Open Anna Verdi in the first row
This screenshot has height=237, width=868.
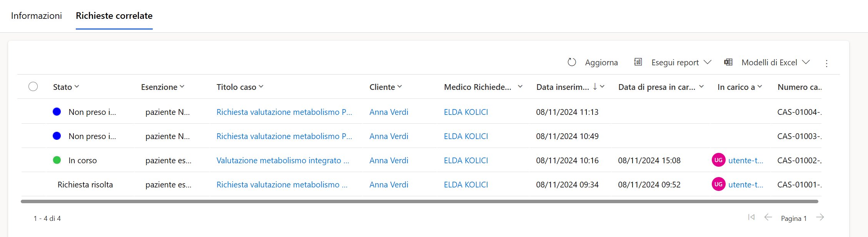[x=389, y=112]
